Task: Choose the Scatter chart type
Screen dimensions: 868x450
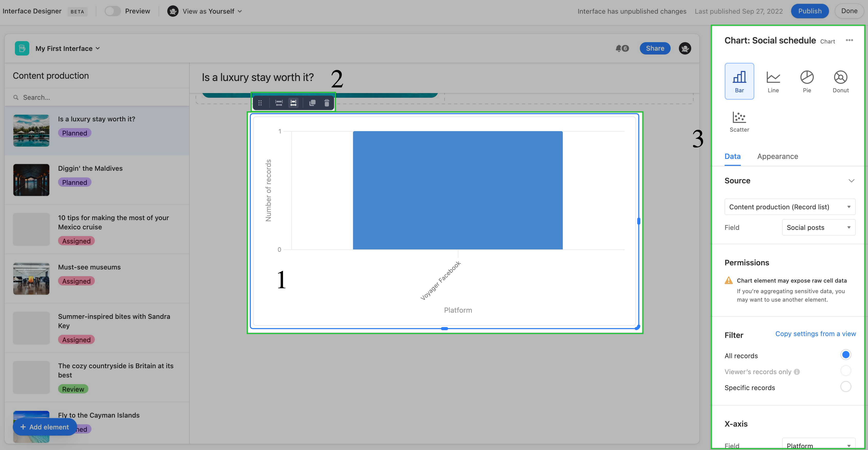Action: point(739,122)
